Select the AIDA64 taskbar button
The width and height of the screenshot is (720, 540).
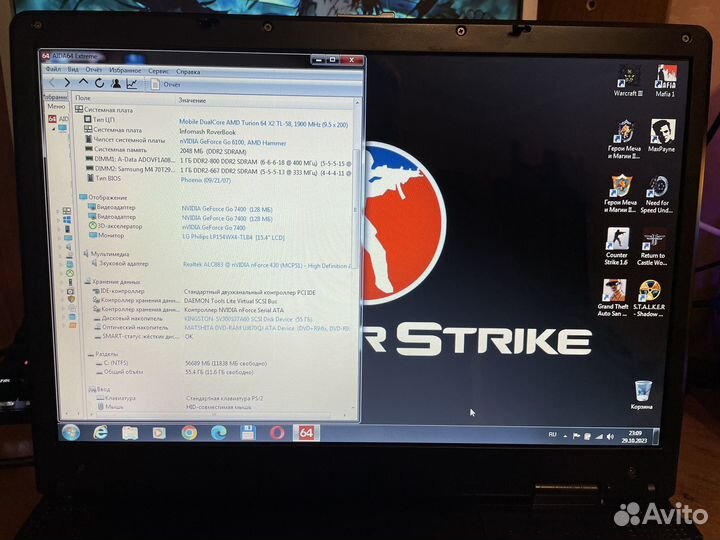[306, 433]
